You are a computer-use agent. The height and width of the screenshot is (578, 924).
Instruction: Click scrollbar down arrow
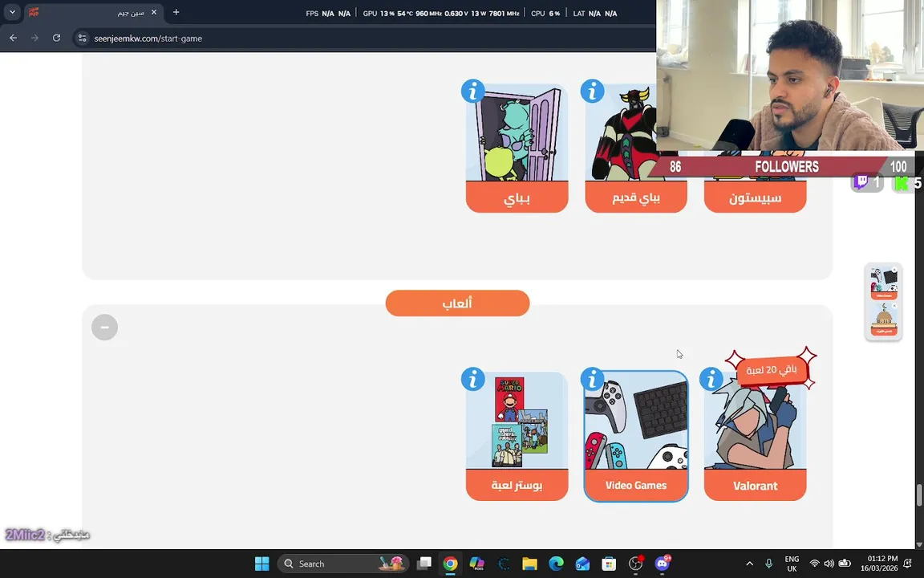(x=918, y=544)
